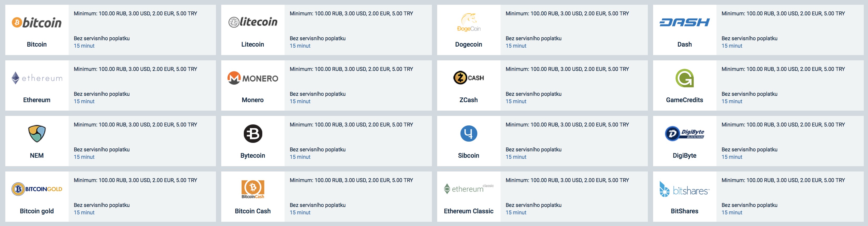Select the Ethereum logo icon
868x226 pixels.
click(x=37, y=78)
